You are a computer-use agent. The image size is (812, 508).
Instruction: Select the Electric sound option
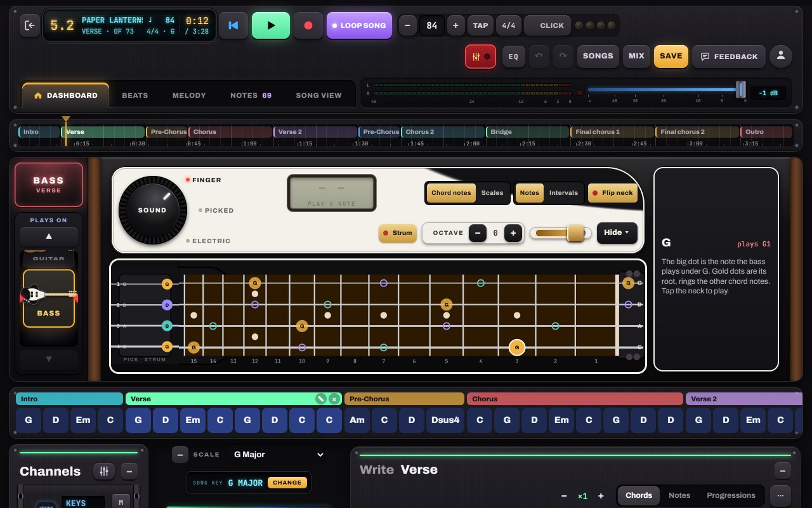tap(208, 241)
